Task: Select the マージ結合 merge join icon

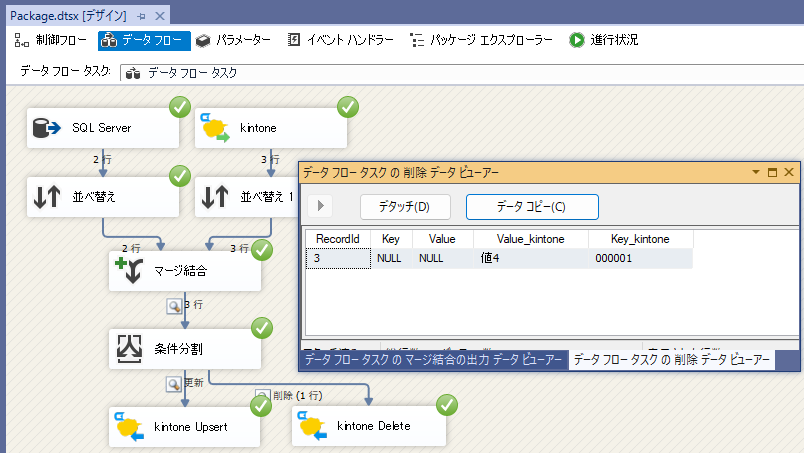Action: pos(129,270)
